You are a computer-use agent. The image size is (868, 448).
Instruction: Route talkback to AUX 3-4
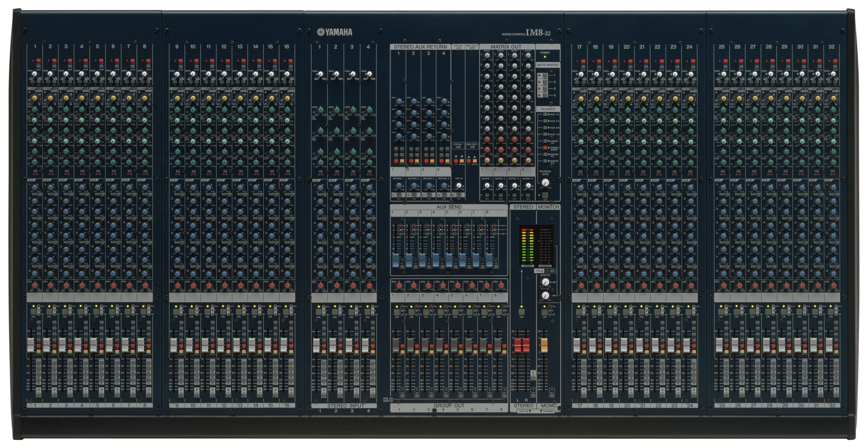pyautogui.click(x=545, y=121)
